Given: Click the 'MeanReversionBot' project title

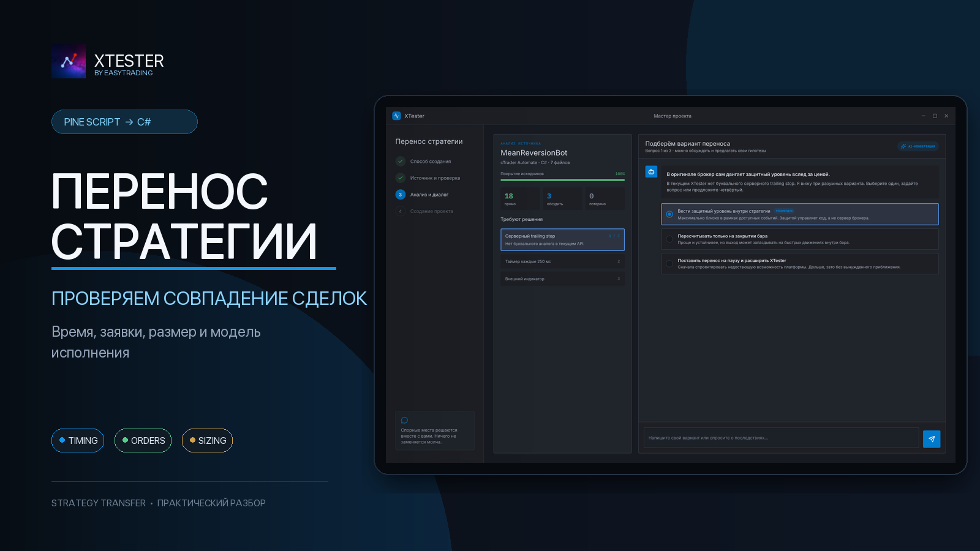Looking at the screenshot, I should click(x=534, y=152).
